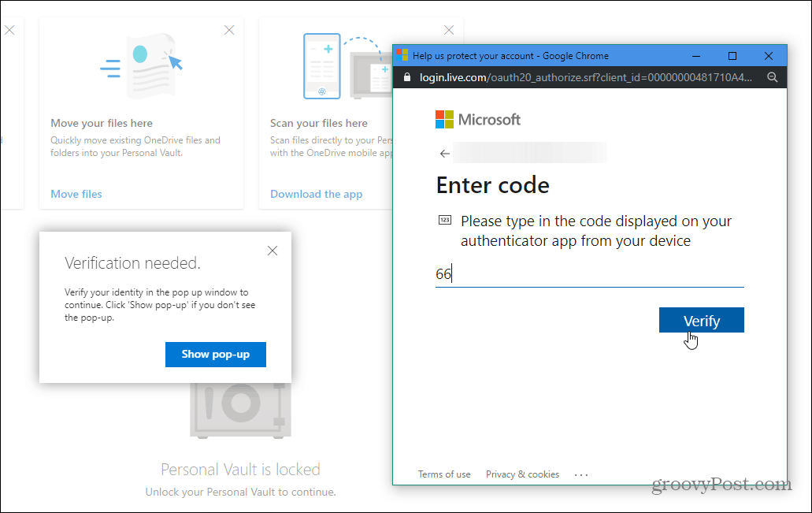Click the blurred account email text
The width and height of the screenshot is (812, 513).
(x=529, y=153)
